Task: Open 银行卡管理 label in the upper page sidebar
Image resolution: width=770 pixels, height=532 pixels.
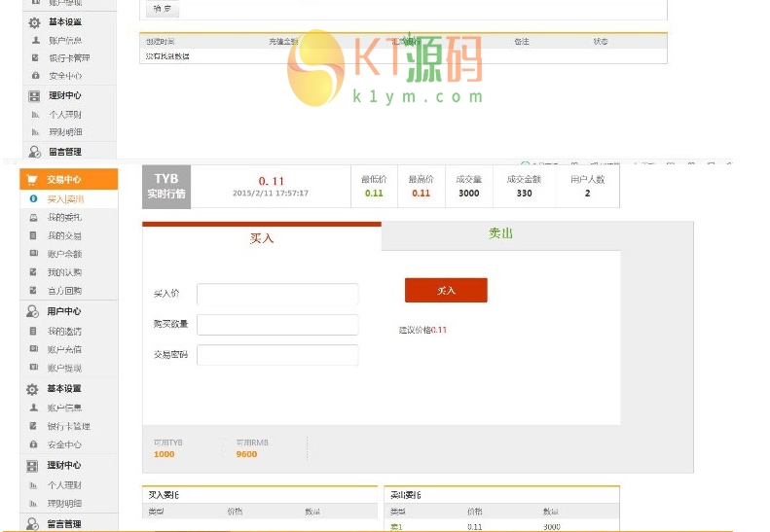Action: 69,58
